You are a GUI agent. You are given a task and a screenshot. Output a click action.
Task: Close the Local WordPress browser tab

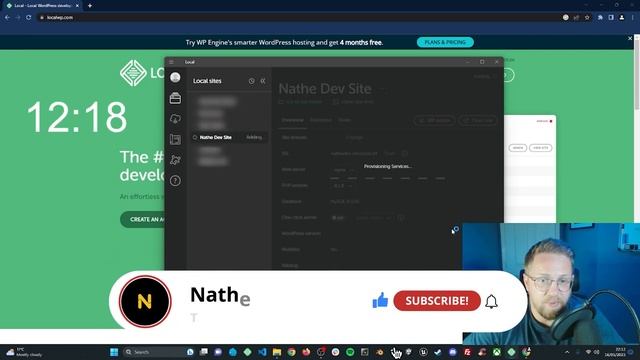[x=77, y=6]
